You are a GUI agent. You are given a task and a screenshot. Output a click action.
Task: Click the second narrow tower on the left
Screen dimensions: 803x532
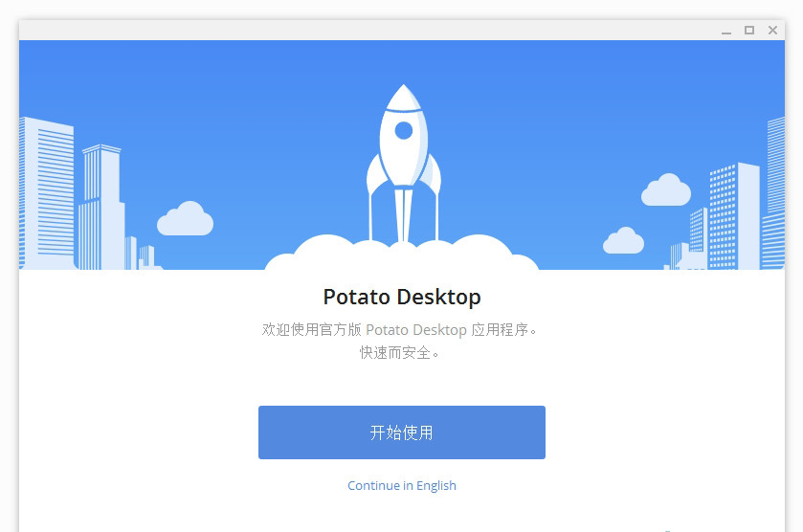coord(101,207)
